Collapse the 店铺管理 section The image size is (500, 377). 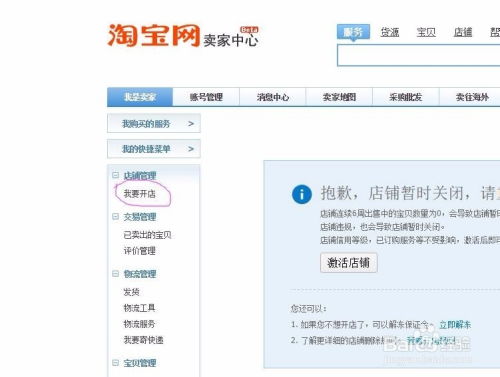[x=115, y=175]
